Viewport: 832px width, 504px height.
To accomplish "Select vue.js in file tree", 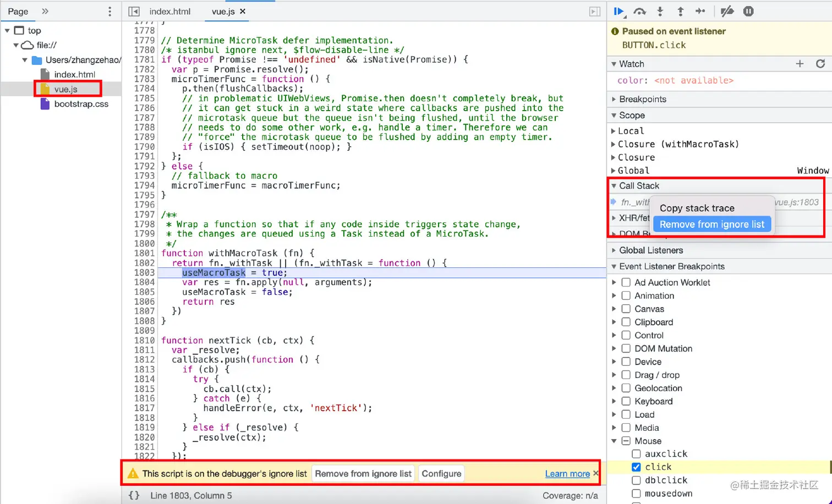I will 65,89.
